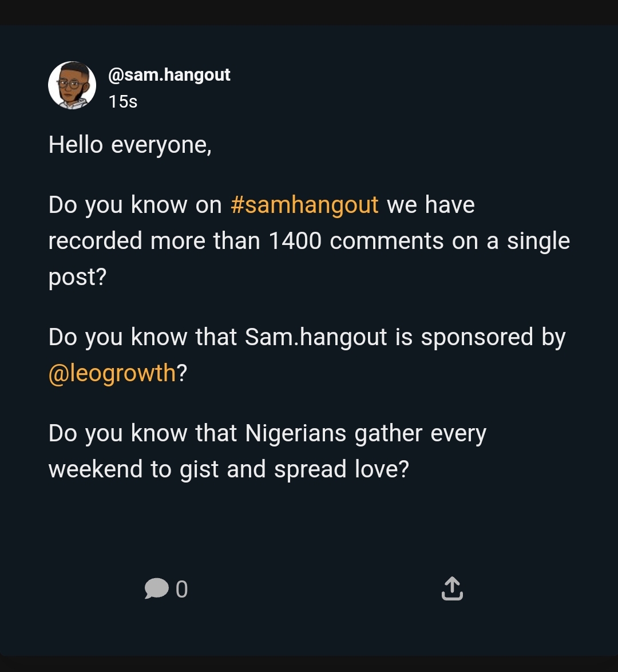Screen dimensions: 618x672
Task: Select the comment count number 0
Action: tap(182, 589)
